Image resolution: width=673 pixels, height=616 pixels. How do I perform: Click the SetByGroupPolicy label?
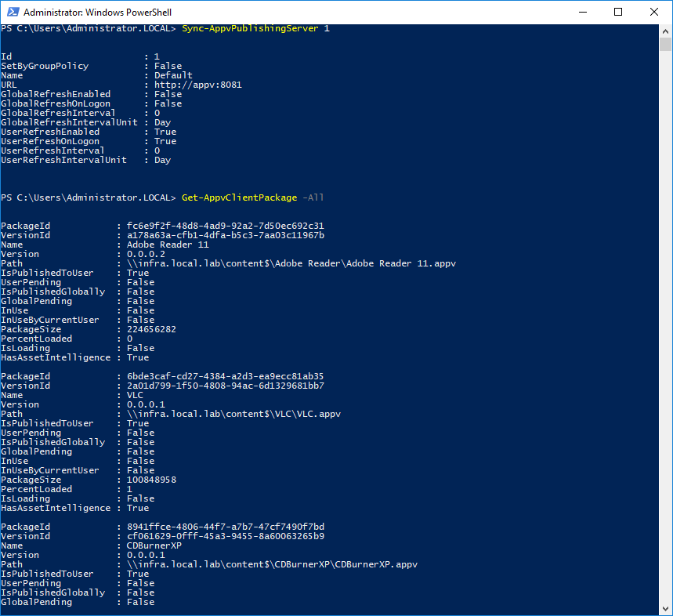tap(45, 66)
